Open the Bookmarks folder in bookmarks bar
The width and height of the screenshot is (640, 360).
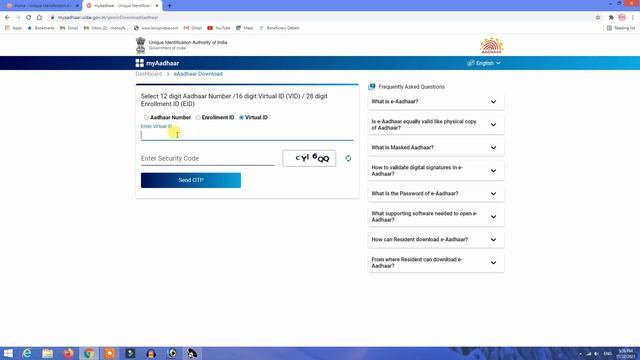pyautogui.click(x=41, y=28)
